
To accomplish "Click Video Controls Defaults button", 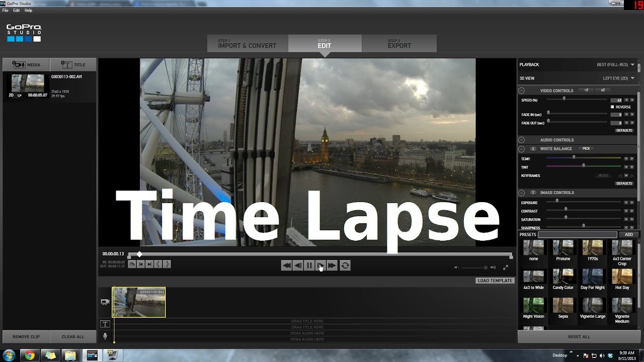I will pyautogui.click(x=624, y=131).
